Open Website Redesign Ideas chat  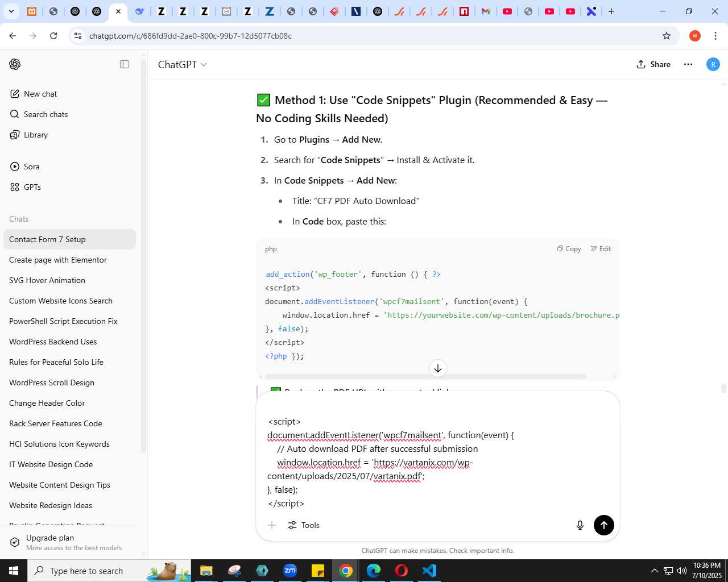pyautogui.click(x=69, y=505)
